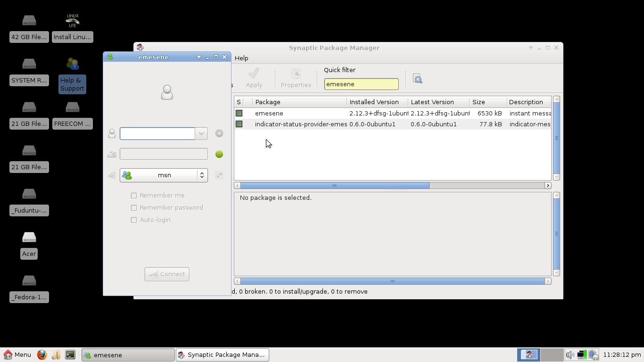Sort by the S status column header
Image resolution: width=644 pixels, height=362 pixels.
coord(239,102)
